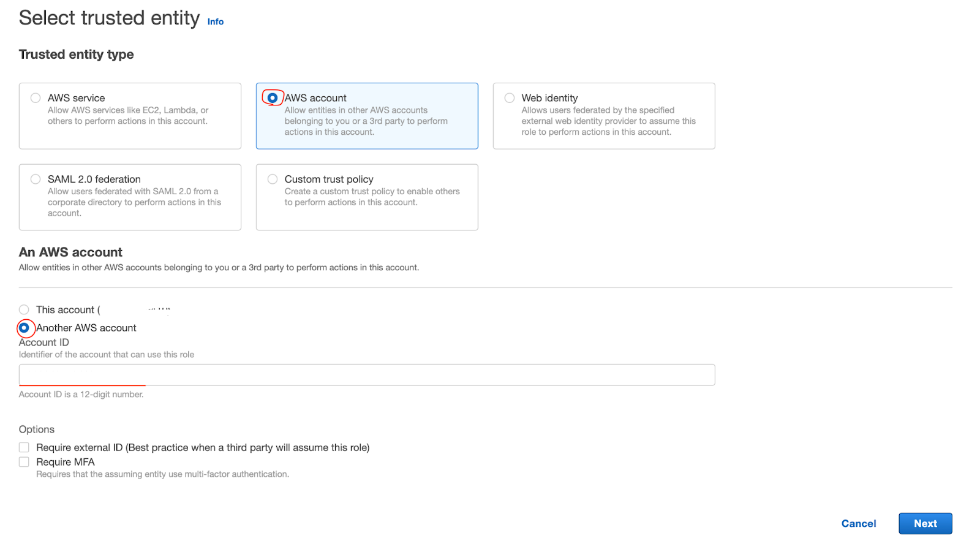Open the Info link beside the heading
Image resolution: width=980 pixels, height=549 pixels.
click(215, 21)
